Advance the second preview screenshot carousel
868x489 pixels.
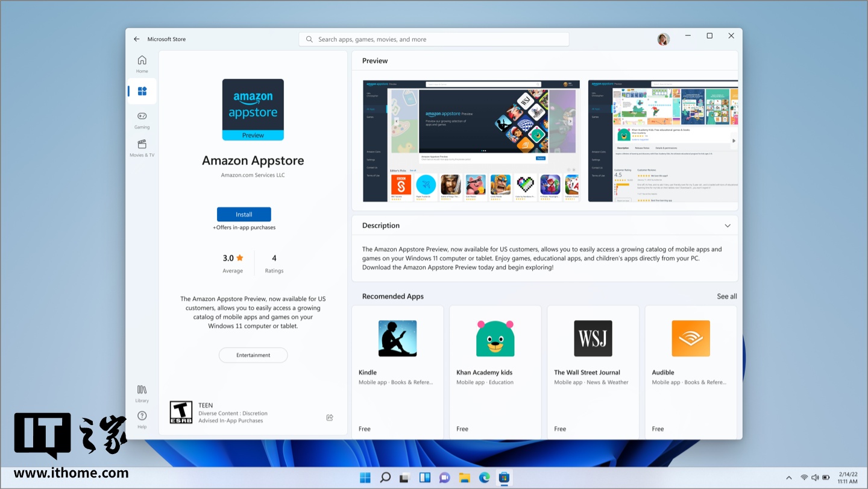click(x=734, y=140)
